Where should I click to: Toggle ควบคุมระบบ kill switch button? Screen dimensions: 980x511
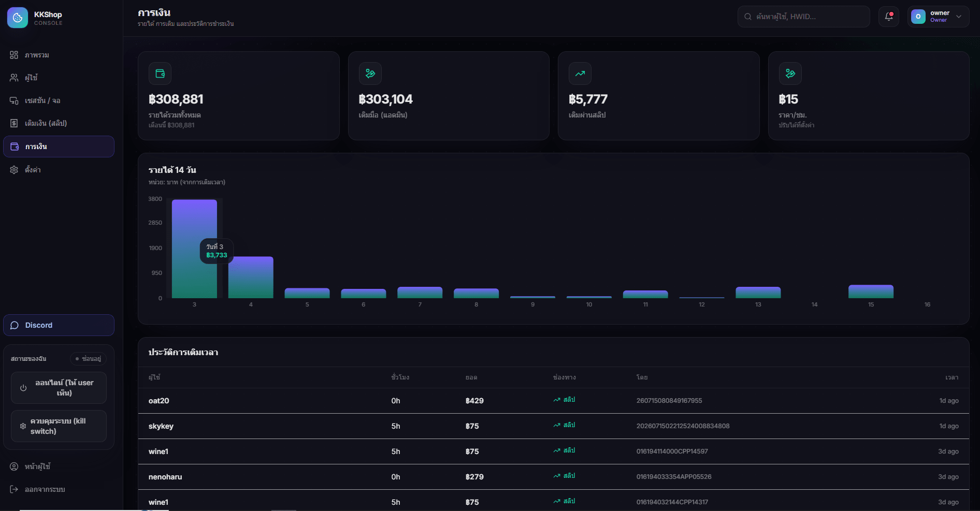tap(59, 426)
